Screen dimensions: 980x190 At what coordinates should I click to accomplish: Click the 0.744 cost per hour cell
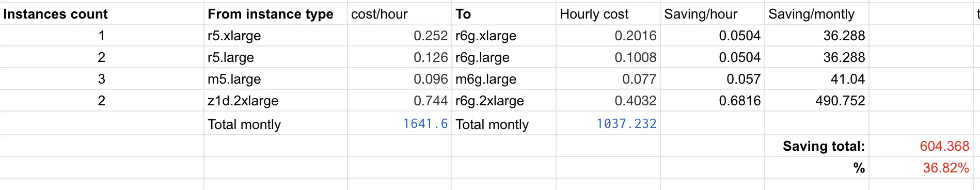click(400, 101)
